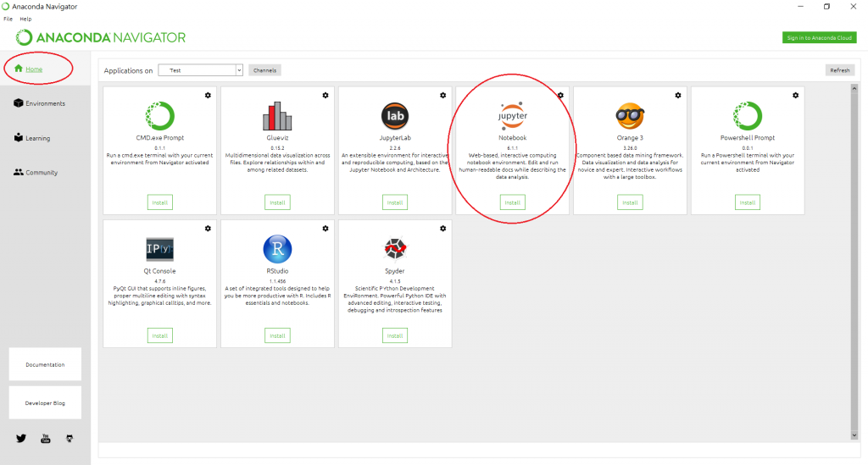Open the Twitter link icon
Image resolution: width=868 pixels, height=465 pixels.
pos(21,439)
